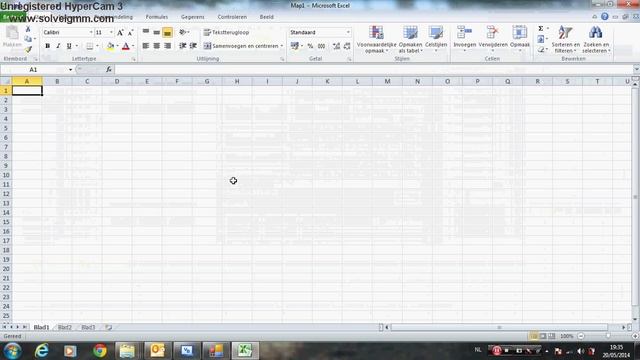Click the AutoSum sigma icon
The height and width of the screenshot is (360, 640).
540,29
